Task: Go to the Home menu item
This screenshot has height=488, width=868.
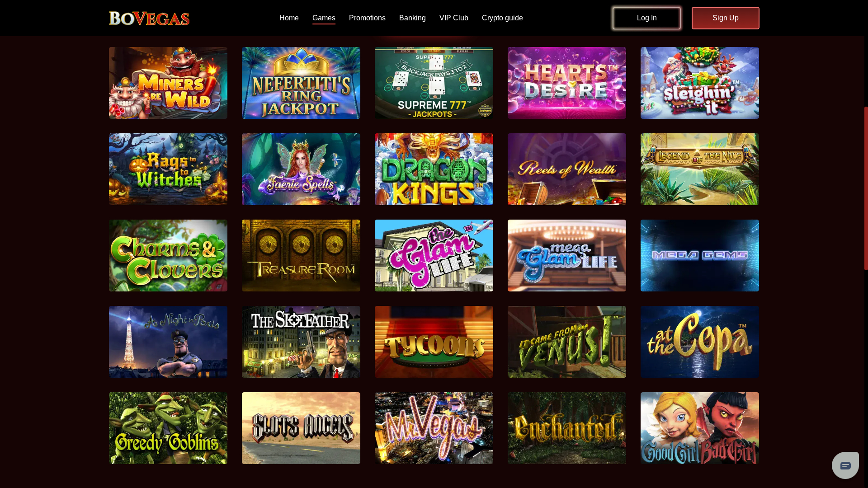Action: [x=289, y=18]
